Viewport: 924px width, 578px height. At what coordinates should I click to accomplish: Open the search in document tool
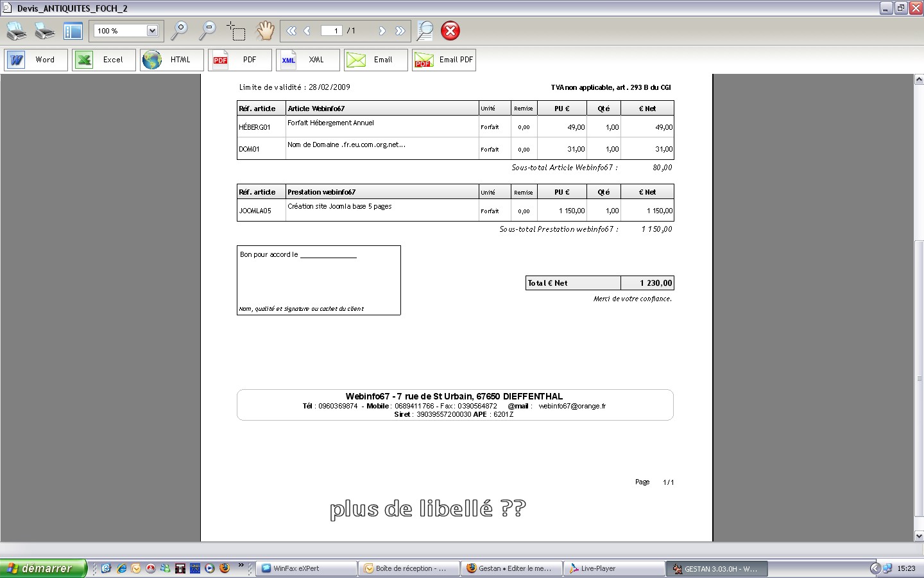coord(425,31)
